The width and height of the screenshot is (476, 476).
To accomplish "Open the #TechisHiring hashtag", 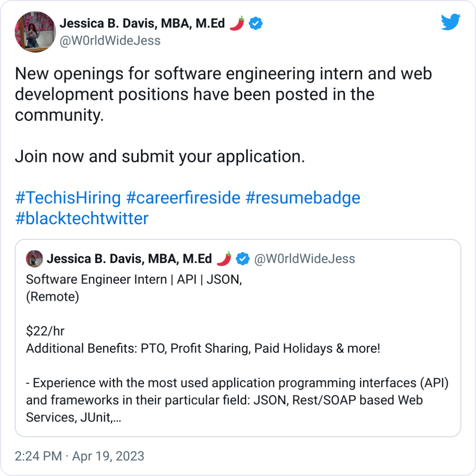I will pyautogui.click(x=67, y=198).
